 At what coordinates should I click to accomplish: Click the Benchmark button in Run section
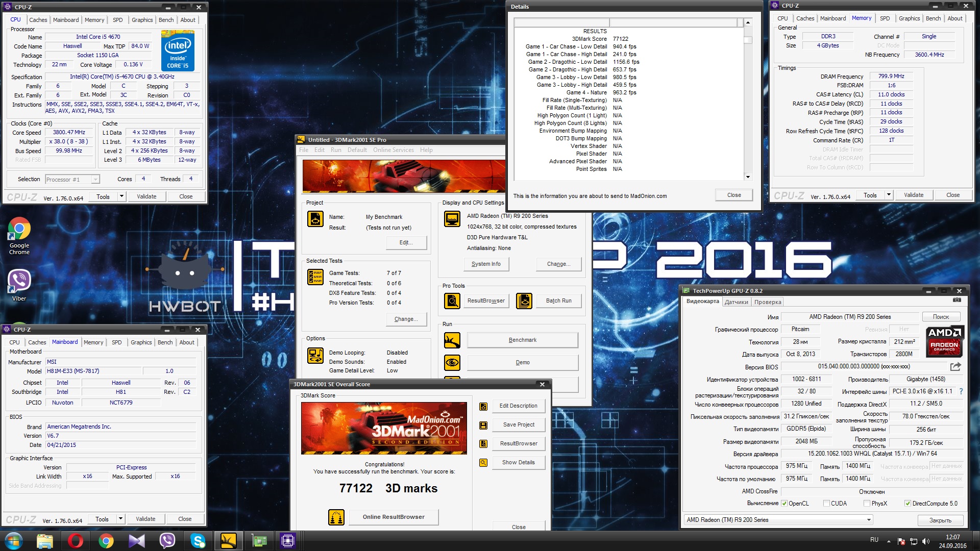(x=523, y=340)
